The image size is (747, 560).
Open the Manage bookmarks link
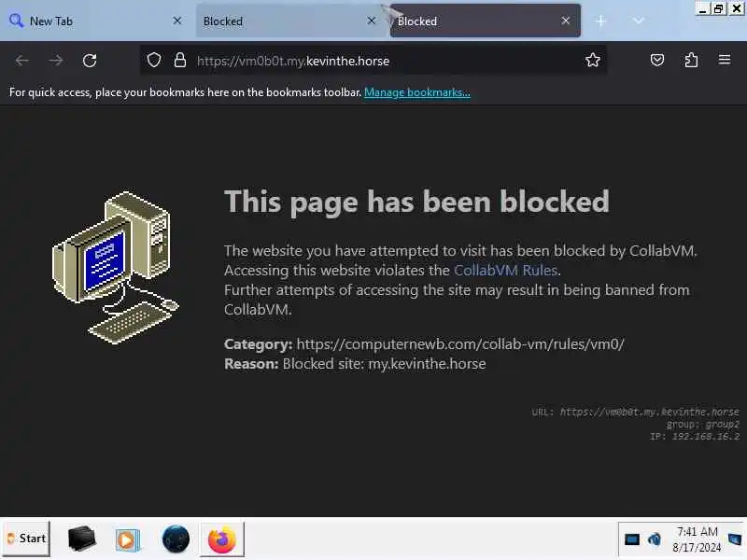(x=416, y=92)
